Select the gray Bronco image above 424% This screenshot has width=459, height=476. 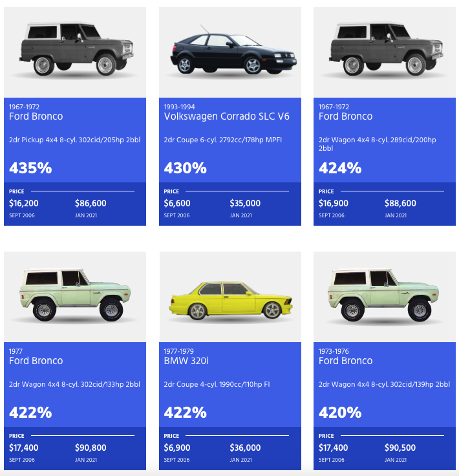click(385, 50)
